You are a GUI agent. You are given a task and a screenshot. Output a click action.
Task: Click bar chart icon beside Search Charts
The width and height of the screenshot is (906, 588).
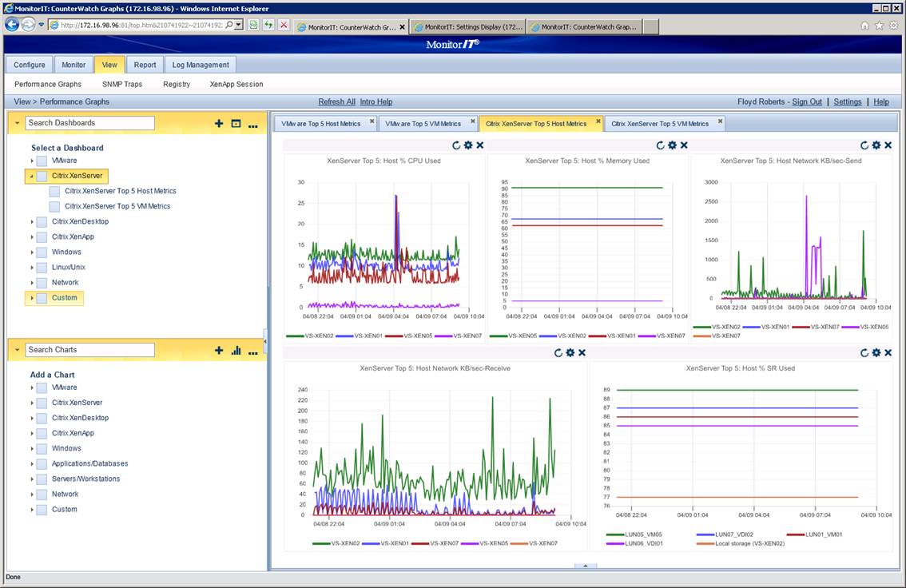[236, 350]
